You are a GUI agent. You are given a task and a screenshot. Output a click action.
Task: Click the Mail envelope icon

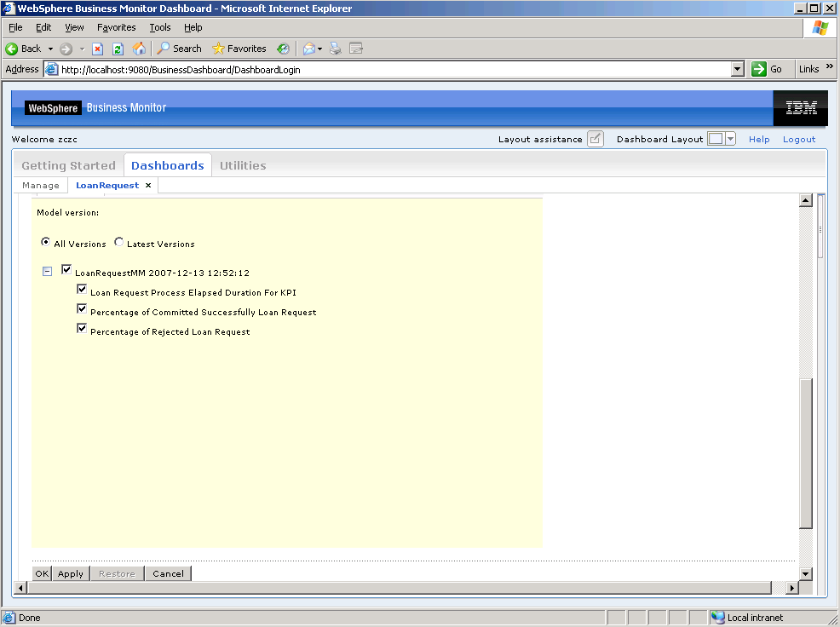[x=308, y=49]
